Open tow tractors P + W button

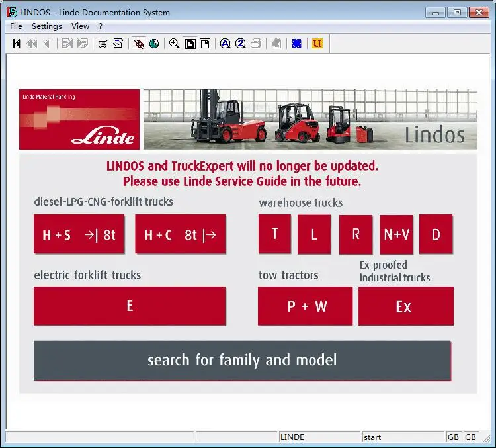click(306, 306)
